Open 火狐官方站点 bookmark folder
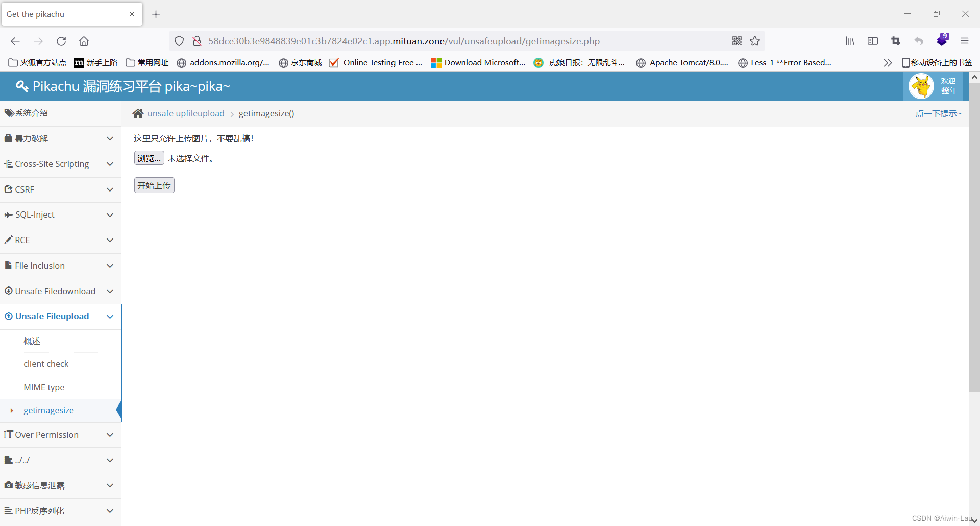Viewport: 980px width, 526px height. point(37,63)
